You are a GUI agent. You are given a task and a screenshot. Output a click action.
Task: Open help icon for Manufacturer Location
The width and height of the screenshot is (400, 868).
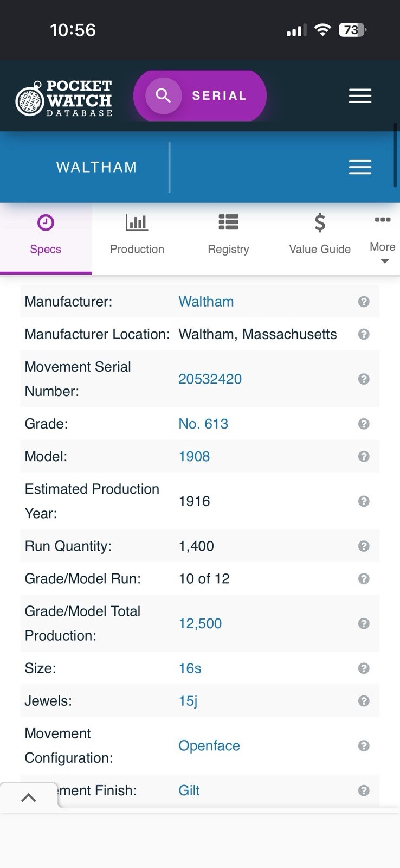364,334
